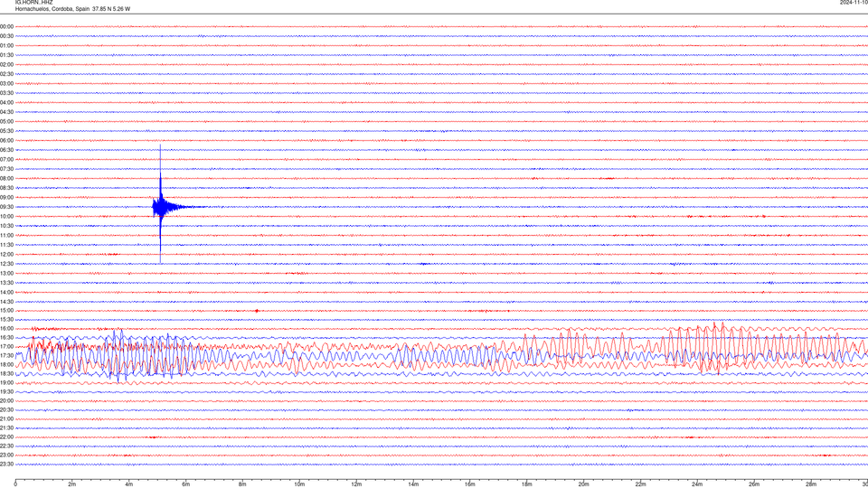Select the 09:30 time label
Image resolution: width=868 pixels, height=488 pixels.
[6, 207]
